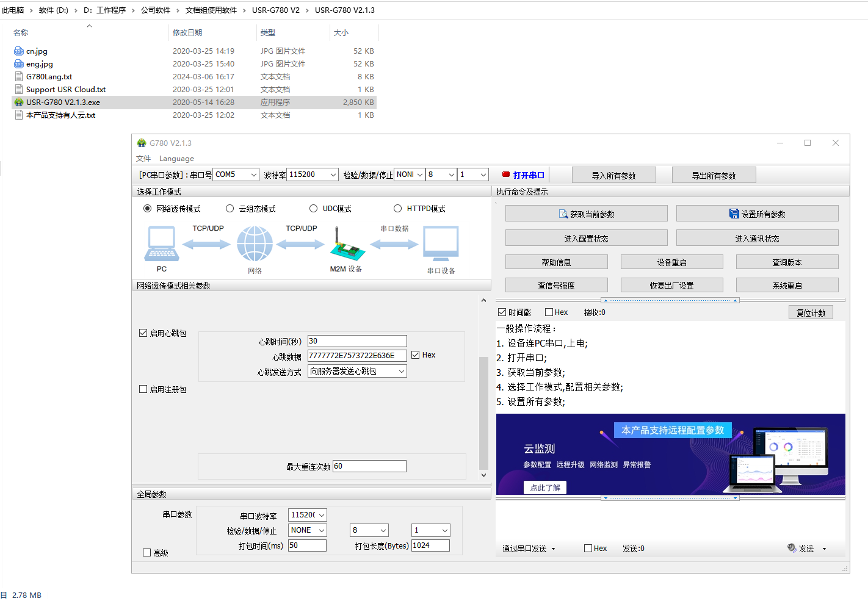868x601 pixels.
Task: Select the HTTPD模式 radio button
Action: click(x=398, y=209)
